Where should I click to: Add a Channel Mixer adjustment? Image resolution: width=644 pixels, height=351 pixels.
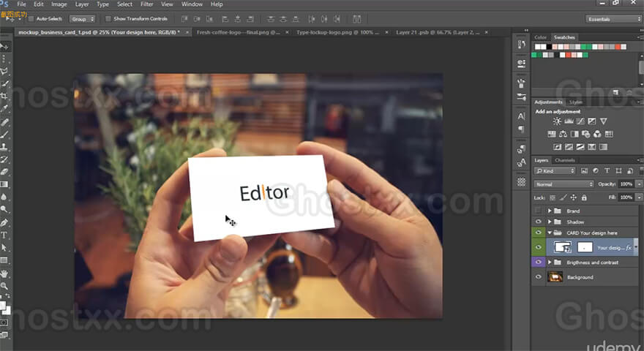click(598, 134)
